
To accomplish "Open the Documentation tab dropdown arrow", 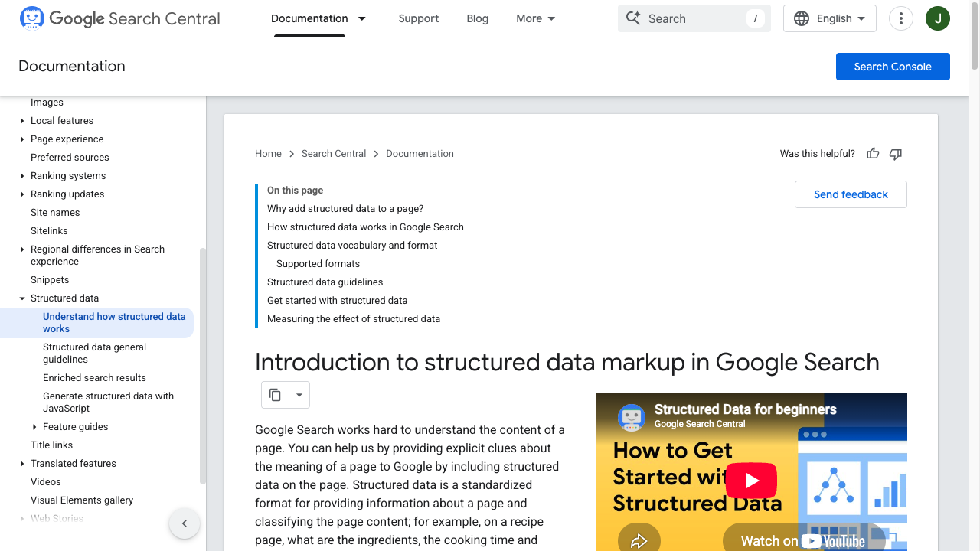I will [362, 18].
